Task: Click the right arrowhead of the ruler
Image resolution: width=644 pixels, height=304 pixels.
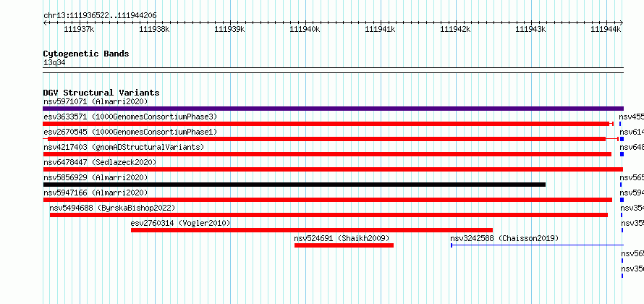Action: (622, 22)
